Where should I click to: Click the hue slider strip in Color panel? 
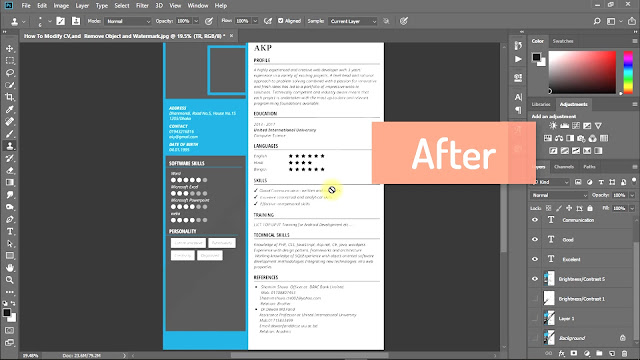pyautogui.click(x=628, y=72)
